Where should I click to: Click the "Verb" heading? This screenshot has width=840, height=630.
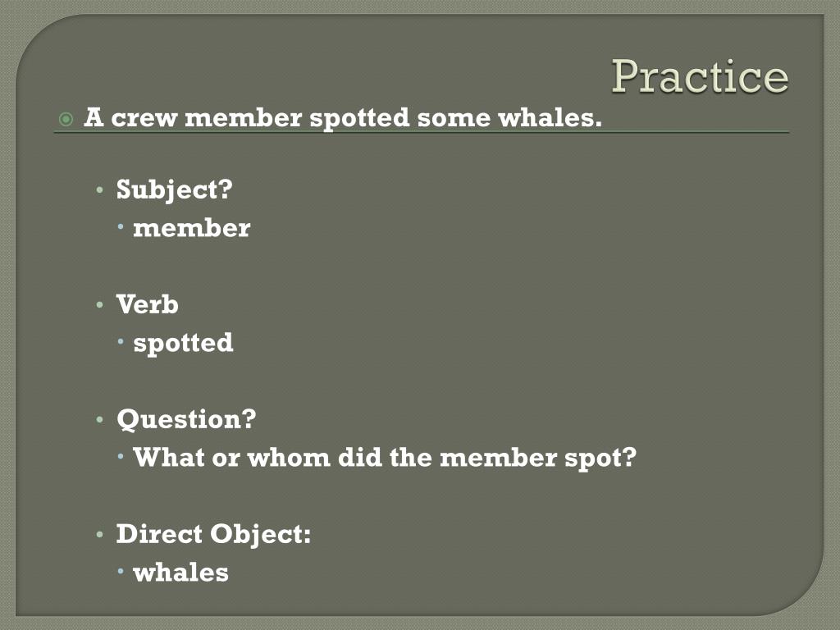pyautogui.click(x=148, y=304)
